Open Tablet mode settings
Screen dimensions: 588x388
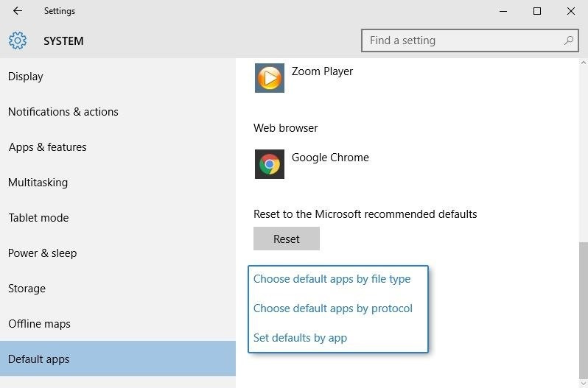click(38, 218)
